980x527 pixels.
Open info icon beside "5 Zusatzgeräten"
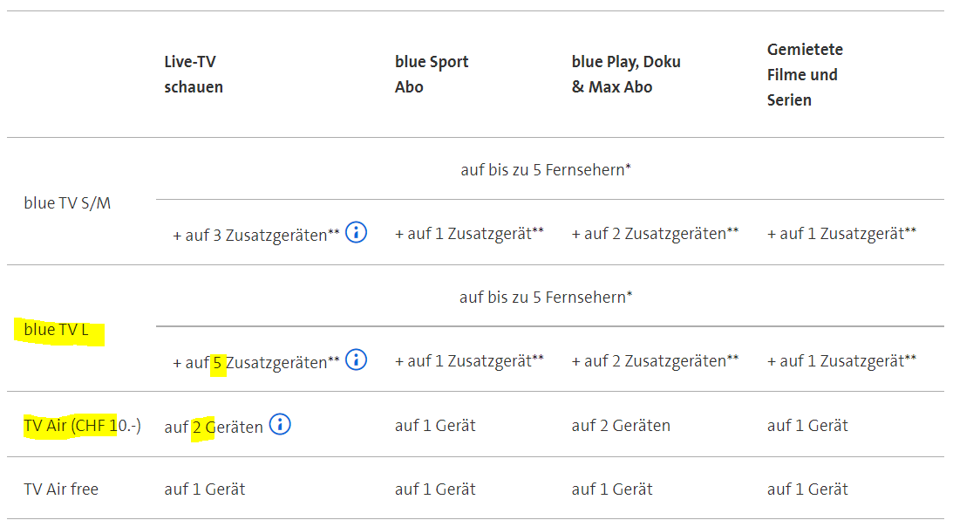point(356,359)
